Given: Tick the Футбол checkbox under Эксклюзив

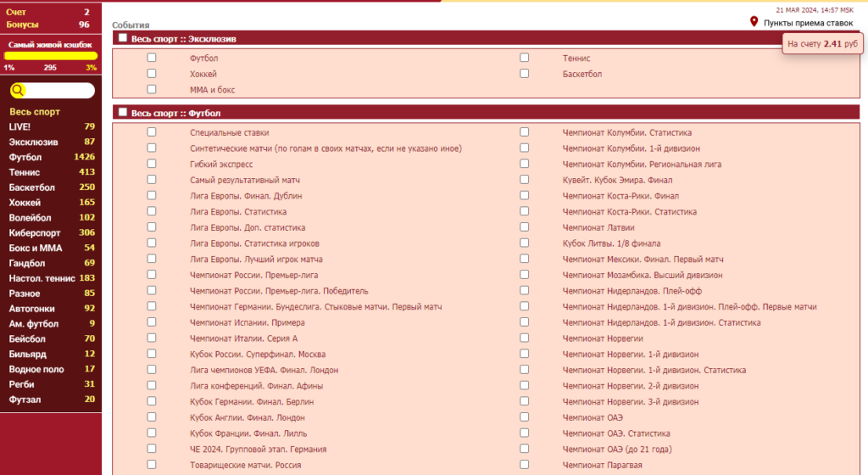Looking at the screenshot, I should coord(152,58).
